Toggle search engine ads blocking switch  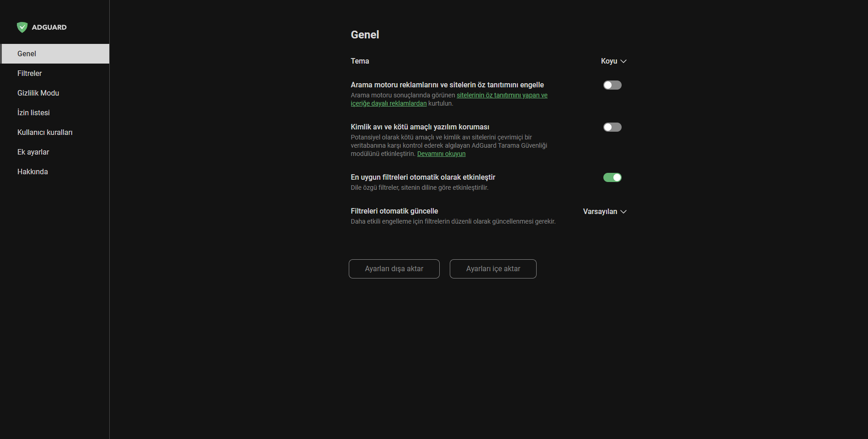pos(612,85)
